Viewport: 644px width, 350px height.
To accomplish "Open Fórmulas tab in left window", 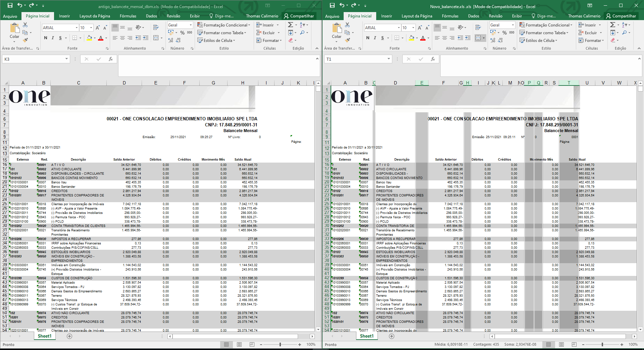I will coord(128,16).
